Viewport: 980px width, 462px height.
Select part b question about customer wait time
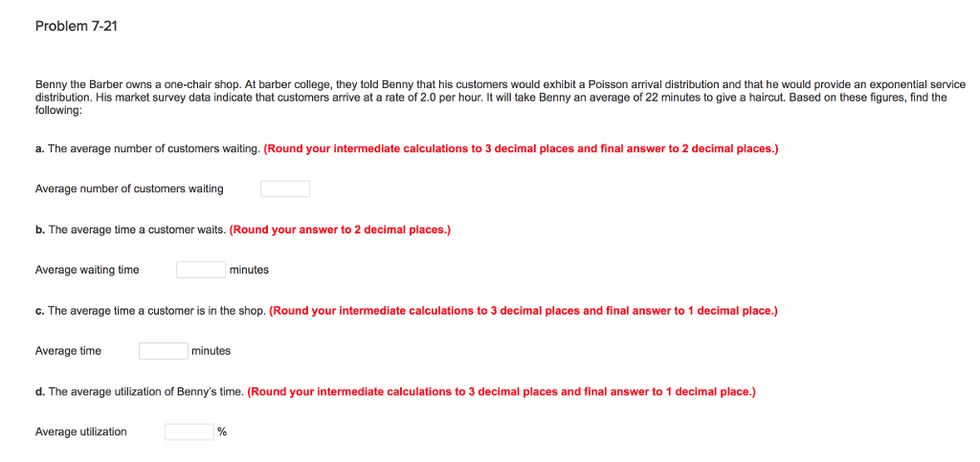point(130,230)
